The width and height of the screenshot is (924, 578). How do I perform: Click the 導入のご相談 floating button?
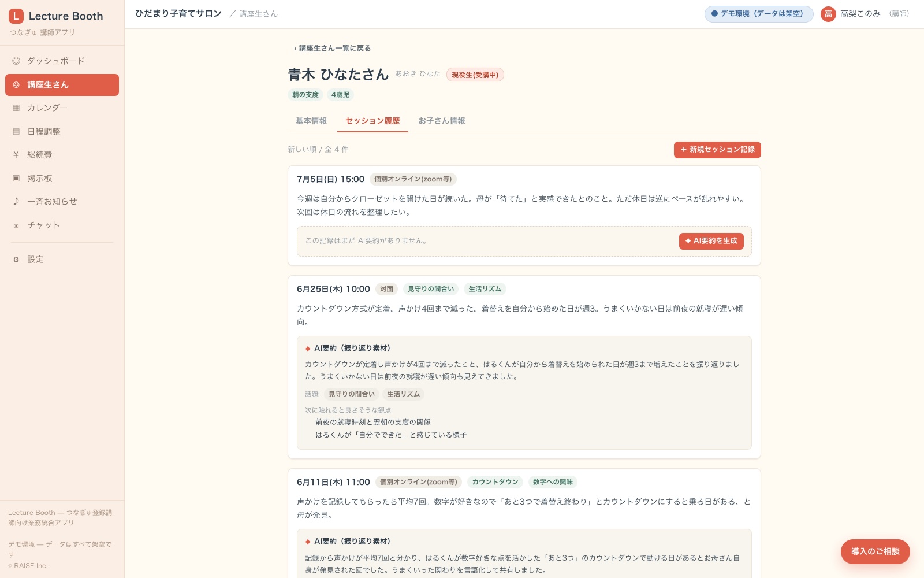click(875, 551)
